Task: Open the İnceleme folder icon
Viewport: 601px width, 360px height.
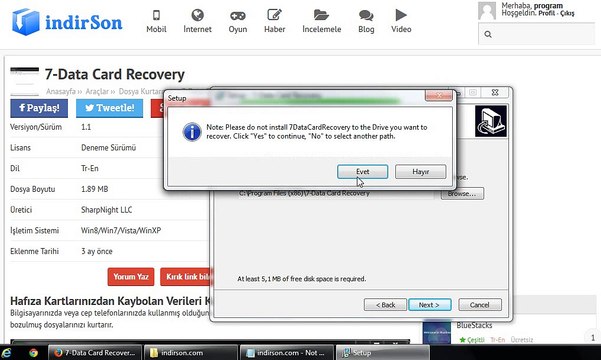Action: 321,15
